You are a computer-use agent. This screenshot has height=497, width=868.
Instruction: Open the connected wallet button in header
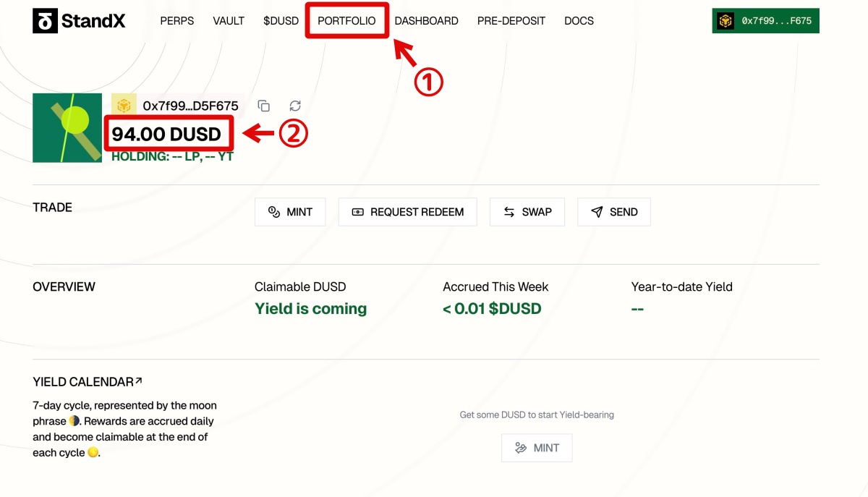(x=766, y=21)
